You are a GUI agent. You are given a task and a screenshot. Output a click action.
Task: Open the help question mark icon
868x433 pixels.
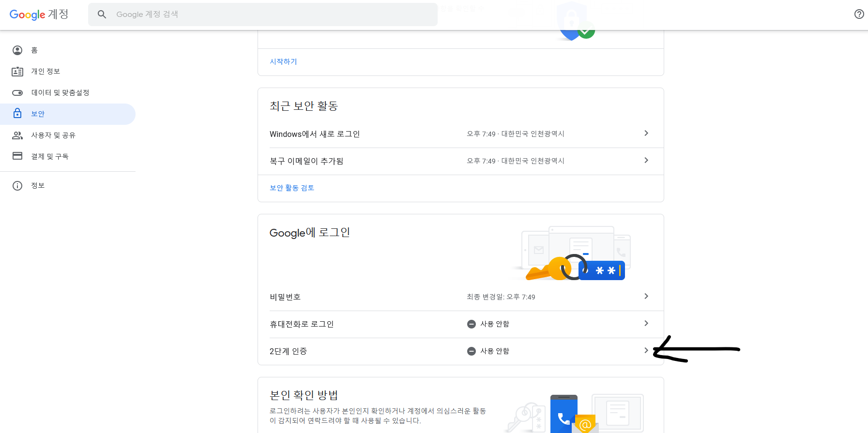coord(859,14)
